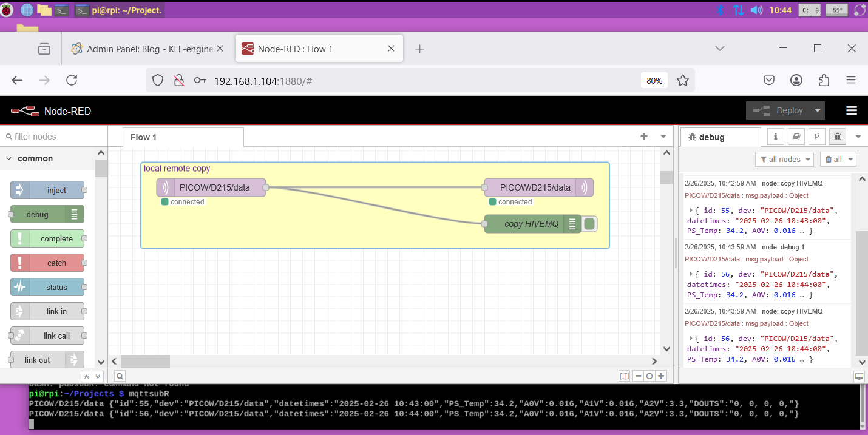Image resolution: width=868 pixels, height=435 pixels.
Task: Open the shield tracking protection icon
Action: pos(158,80)
